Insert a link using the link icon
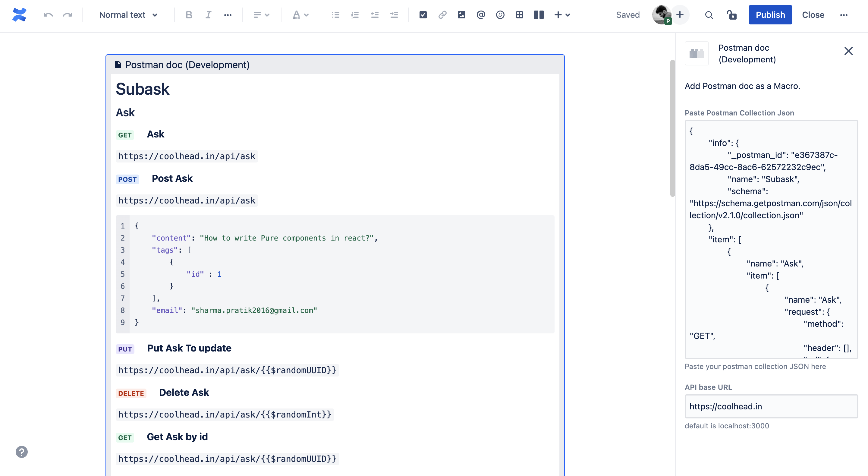The width and height of the screenshot is (868, 476). point(442,15)
